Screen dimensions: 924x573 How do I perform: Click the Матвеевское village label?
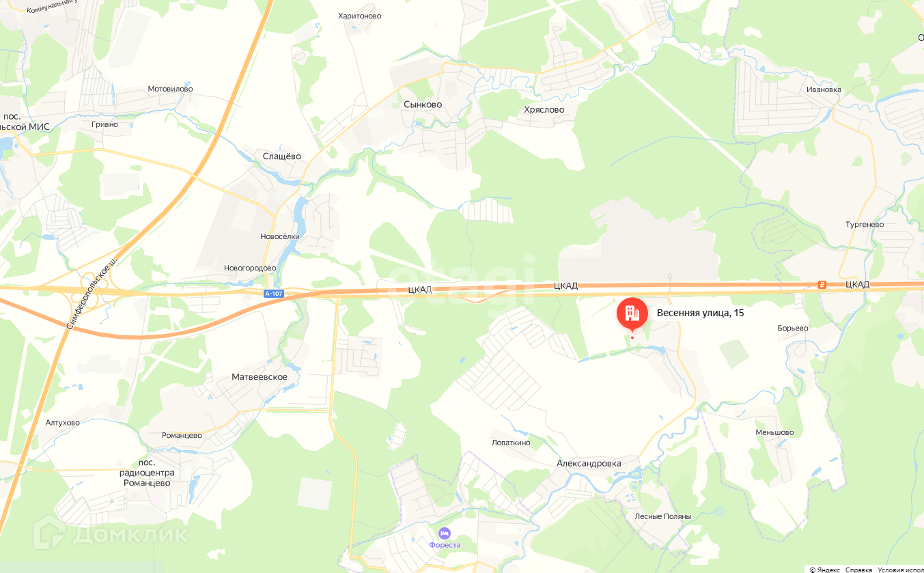260,377
